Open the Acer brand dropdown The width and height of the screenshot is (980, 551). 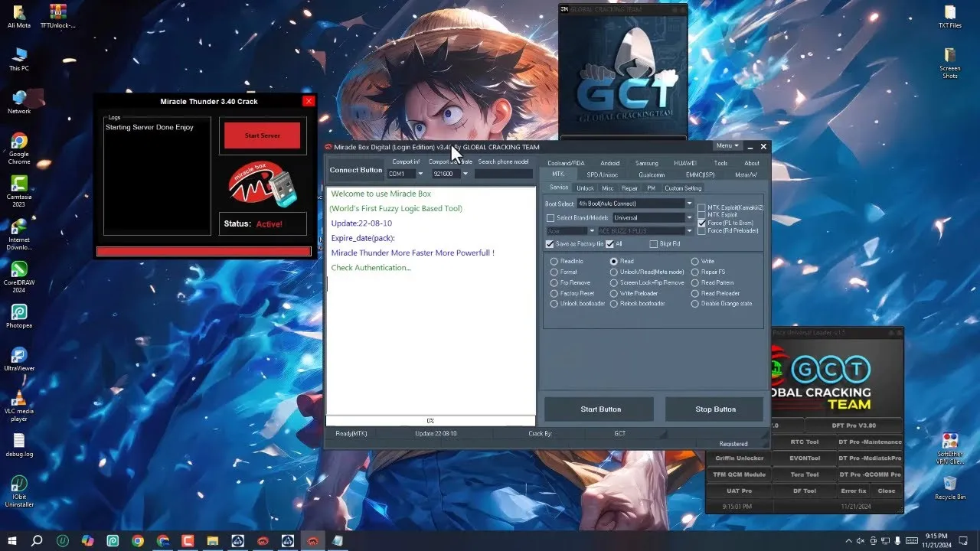pos(591,230)
